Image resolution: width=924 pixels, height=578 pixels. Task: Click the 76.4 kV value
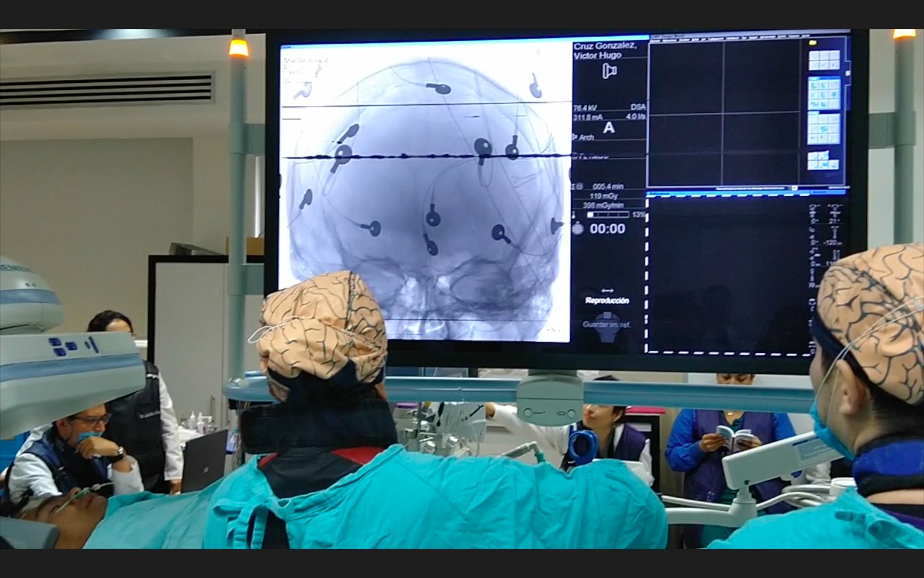pos(585,108)
